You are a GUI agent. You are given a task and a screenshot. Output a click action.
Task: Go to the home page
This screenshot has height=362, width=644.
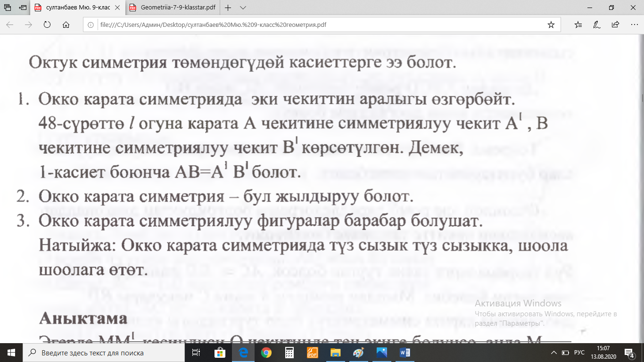click(x=66, y=25)
